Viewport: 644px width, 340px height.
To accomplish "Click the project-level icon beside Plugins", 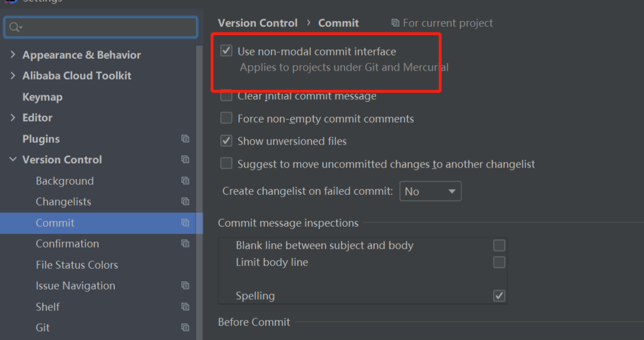I will tap(185, 139).
